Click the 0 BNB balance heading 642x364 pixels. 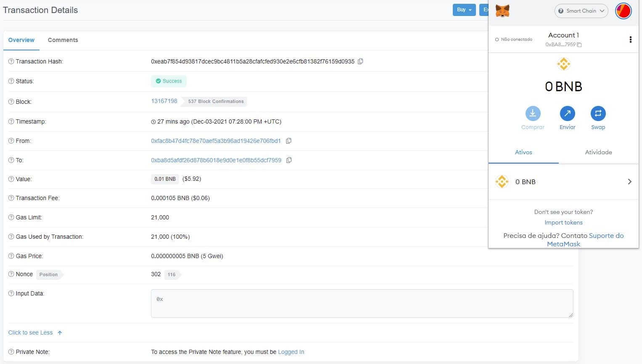[563, 87]
